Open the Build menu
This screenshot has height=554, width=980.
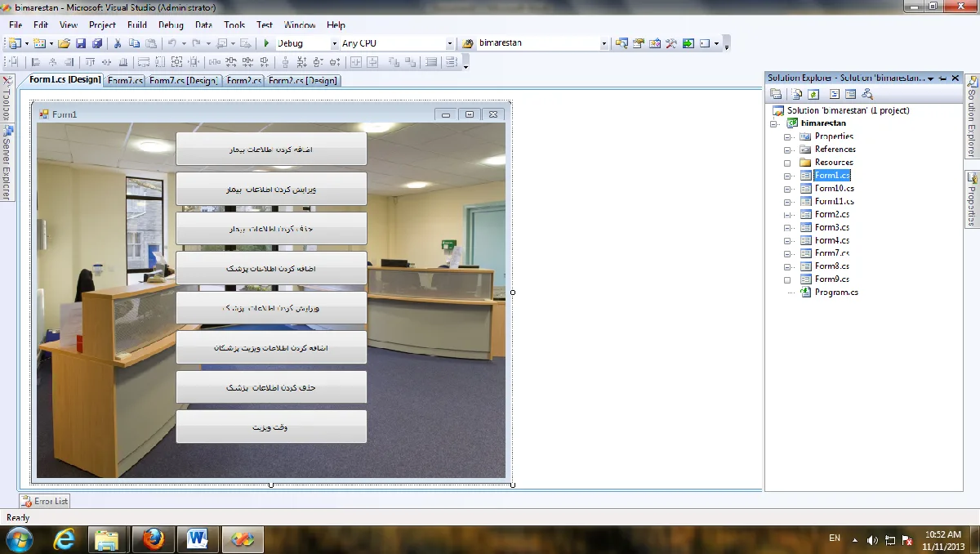click(x=137, y=25)
